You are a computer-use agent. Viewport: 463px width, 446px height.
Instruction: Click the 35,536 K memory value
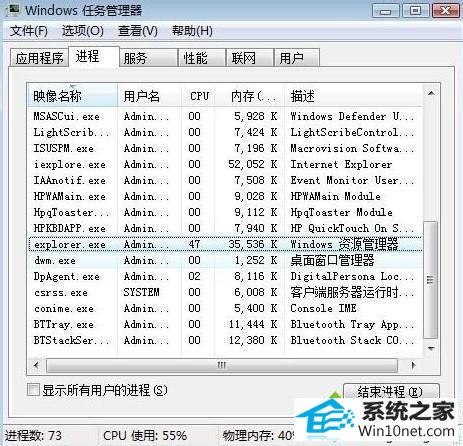(x=253, y=244)
